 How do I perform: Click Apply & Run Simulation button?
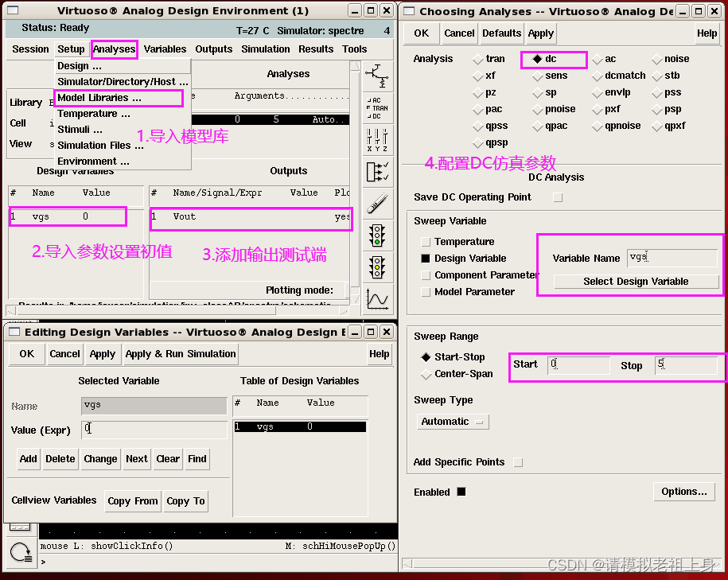181,354
